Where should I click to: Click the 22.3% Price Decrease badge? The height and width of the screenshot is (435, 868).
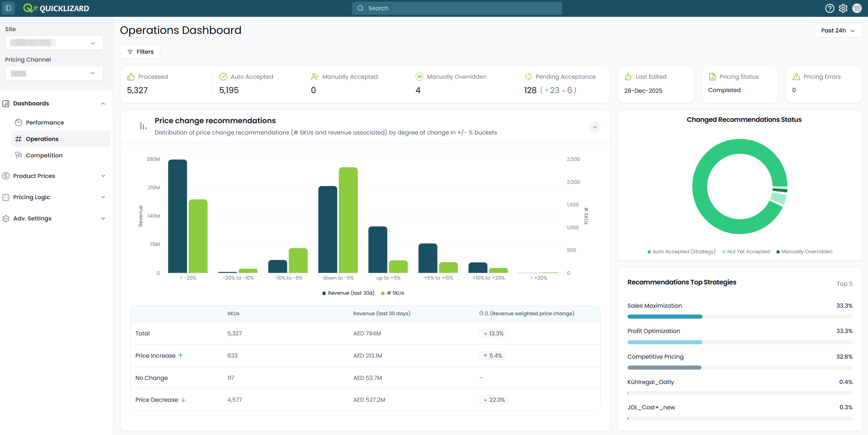click(494, 400)
